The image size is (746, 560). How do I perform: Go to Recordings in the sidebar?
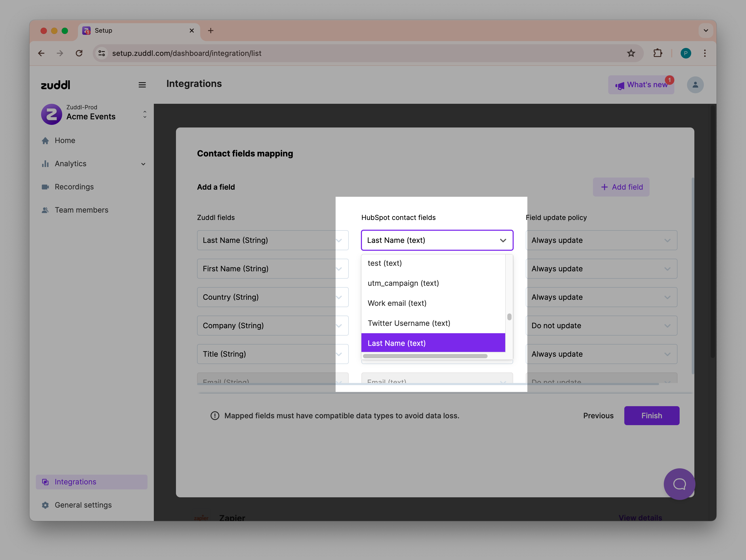74,187
